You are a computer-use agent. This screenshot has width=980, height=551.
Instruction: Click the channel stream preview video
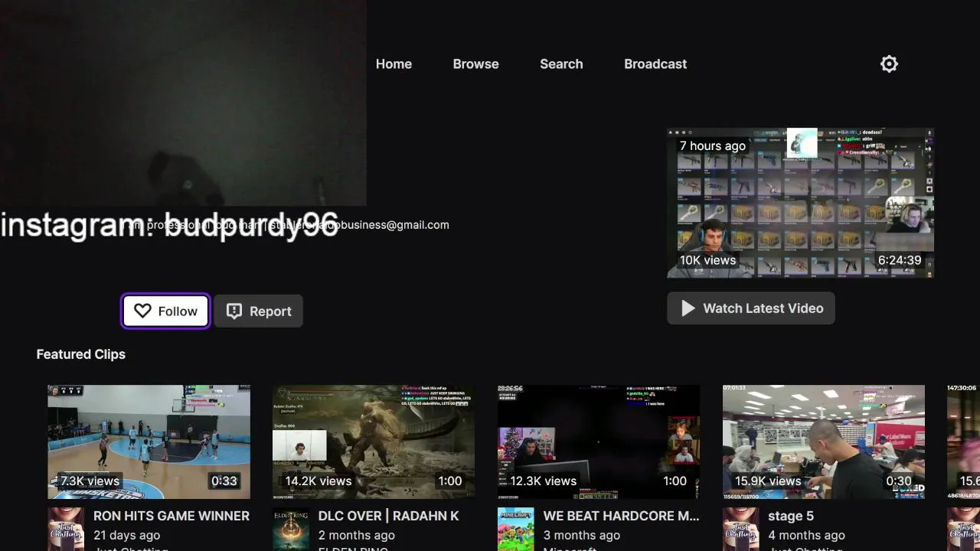click(x=183, y=103)
